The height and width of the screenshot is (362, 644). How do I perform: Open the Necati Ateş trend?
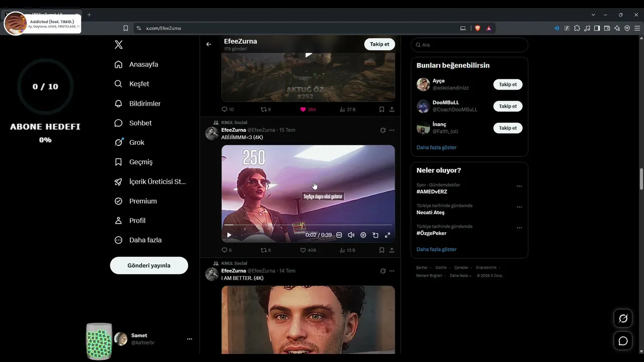(x=430, y=213)
